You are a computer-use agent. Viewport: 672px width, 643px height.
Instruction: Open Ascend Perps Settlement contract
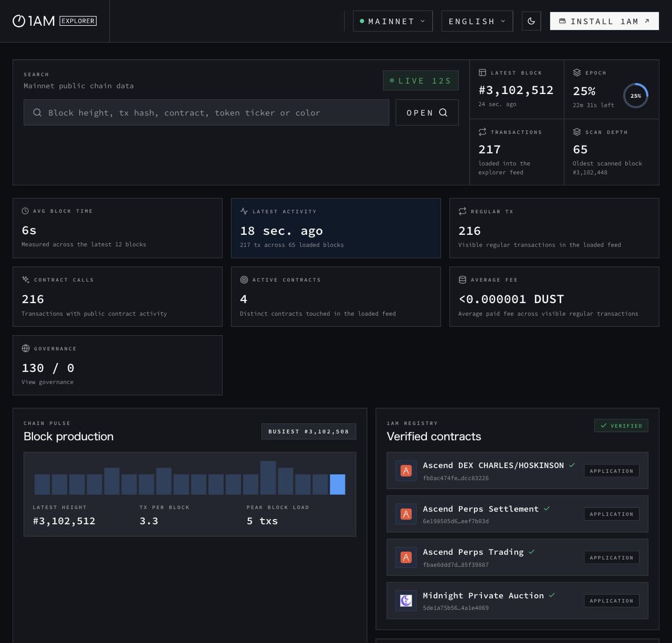517,514
